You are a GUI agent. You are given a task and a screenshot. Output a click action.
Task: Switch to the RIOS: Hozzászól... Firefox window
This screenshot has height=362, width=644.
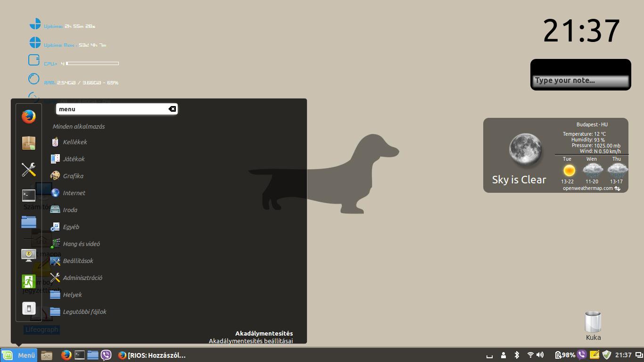tap(152, 355)
